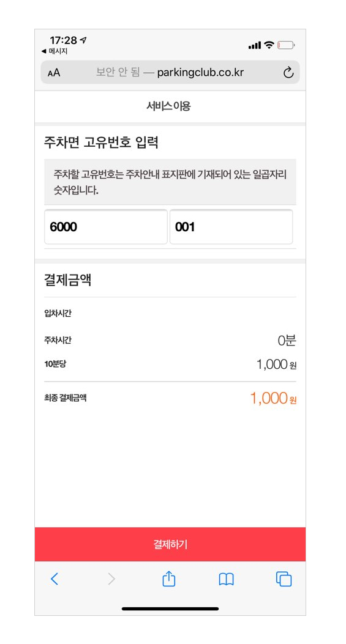Tap the location arrow beside time
The height and width of the screenshot is (644, 346).
coord(83,40)
